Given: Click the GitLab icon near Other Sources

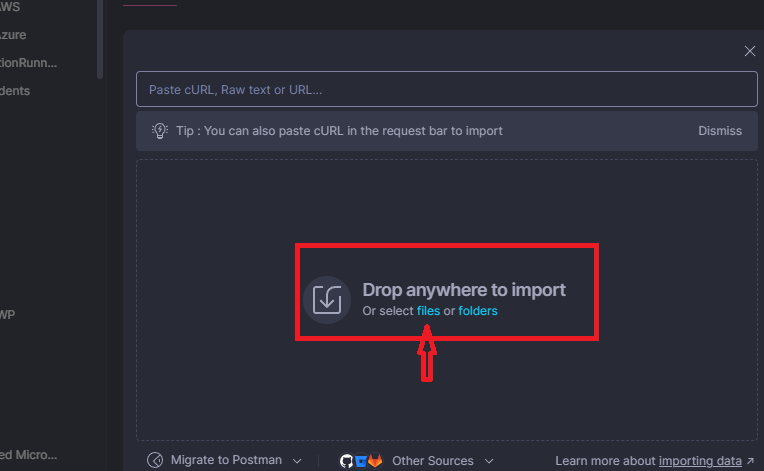Looking at the screenshot, I should click(x=375, y=461).
